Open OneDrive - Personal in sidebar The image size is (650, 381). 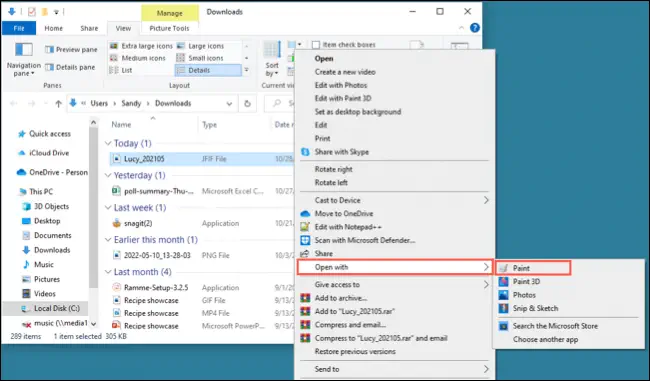click(x=52, y=172)
